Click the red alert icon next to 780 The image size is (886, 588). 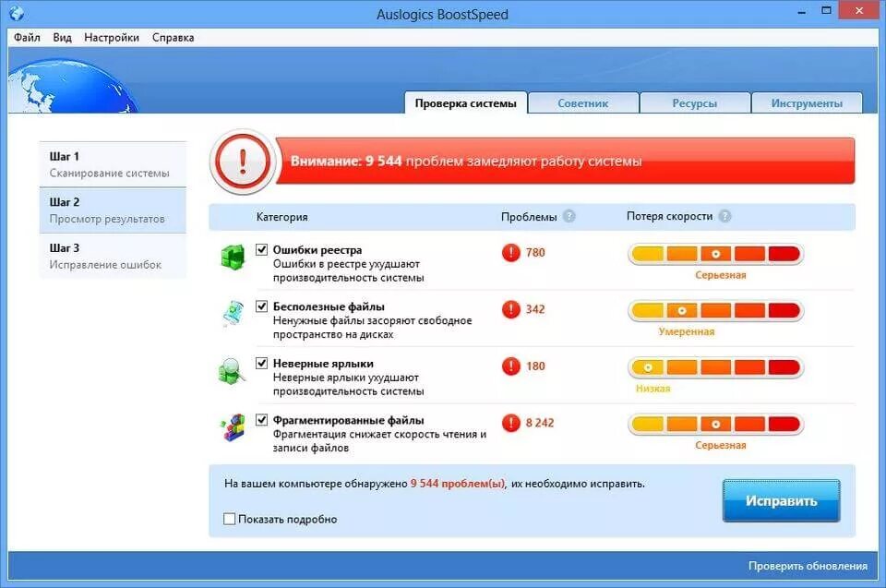click(x=510, y=252)
